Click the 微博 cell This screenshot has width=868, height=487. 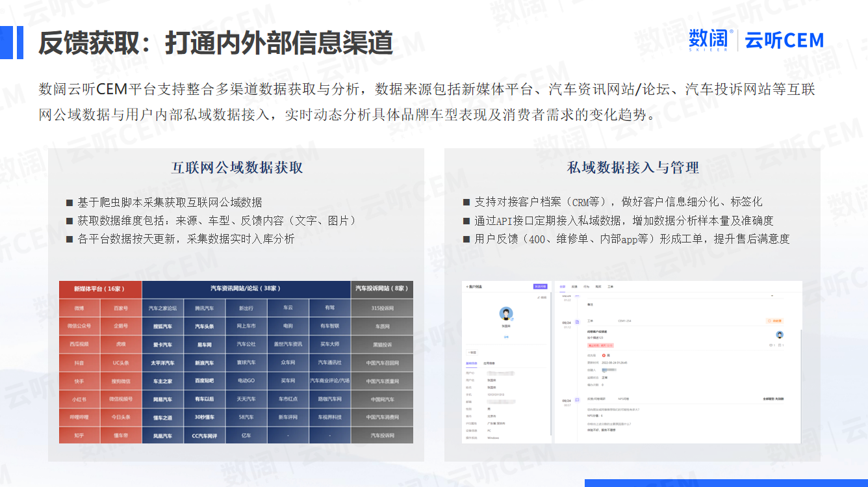80,308
